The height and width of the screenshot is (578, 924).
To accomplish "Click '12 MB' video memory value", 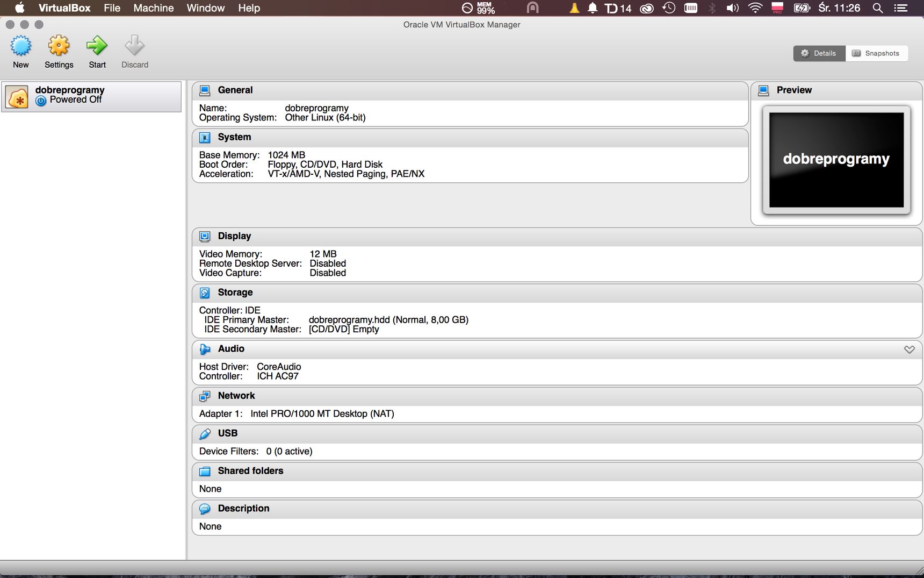I will pyautogui.click(x=323, y=254).
